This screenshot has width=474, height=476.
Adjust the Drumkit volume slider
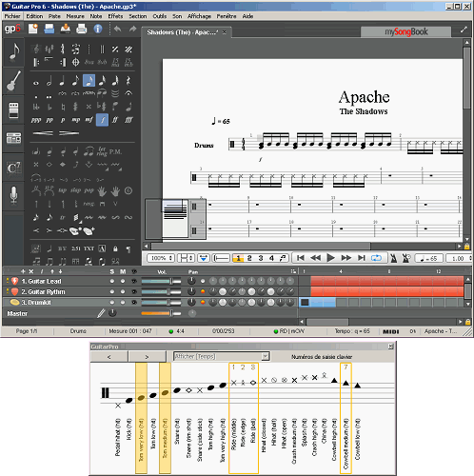click(161, 303)
